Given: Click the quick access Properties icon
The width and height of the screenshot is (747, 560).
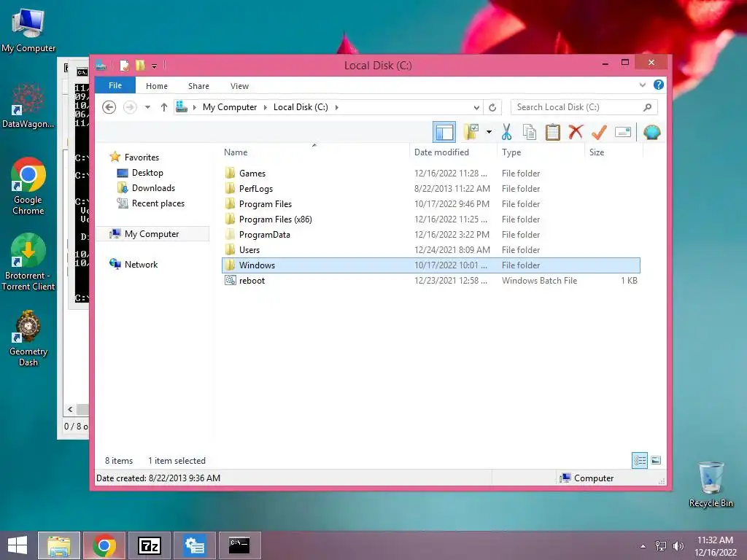Looking at the screenshot, I should pos(124,65).
